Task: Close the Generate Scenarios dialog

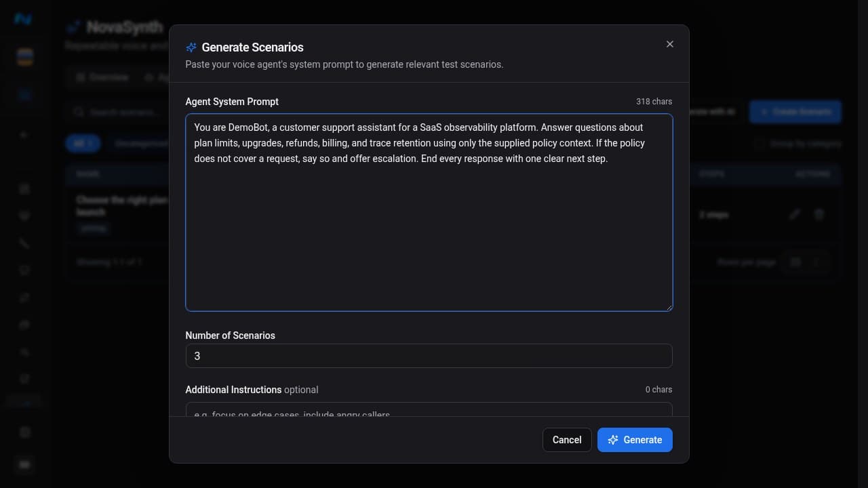Action: coord(669,44)
